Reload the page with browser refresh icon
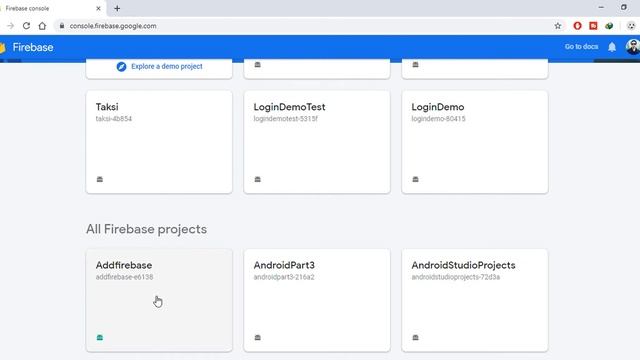The image size is (640, 360). coord(26,26)
